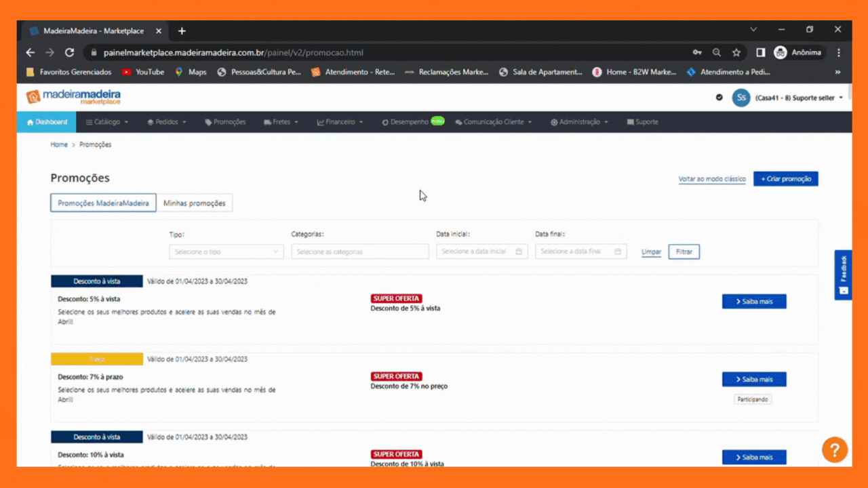868x488 pixels.
Task: Open Pessoas&Cultura bookmark
Action: (x=259, y=72)
